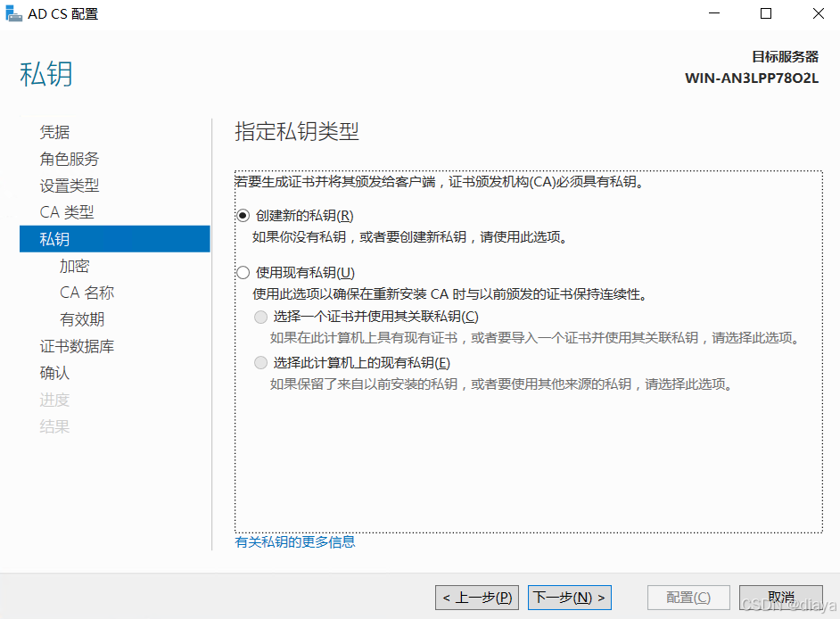Select the 使用现有私钥 radio option

pos(243,272)
